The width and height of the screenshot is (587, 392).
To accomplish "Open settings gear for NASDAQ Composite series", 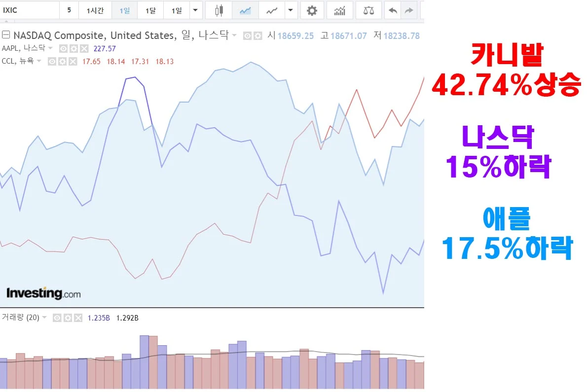I will [258, 36].
